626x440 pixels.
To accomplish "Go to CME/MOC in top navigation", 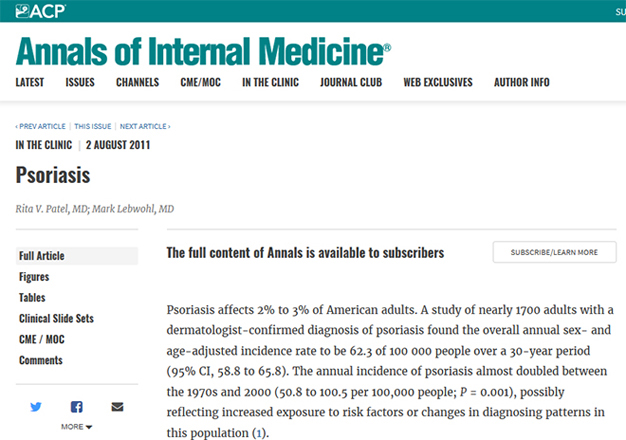I will (x=200, y=82).
